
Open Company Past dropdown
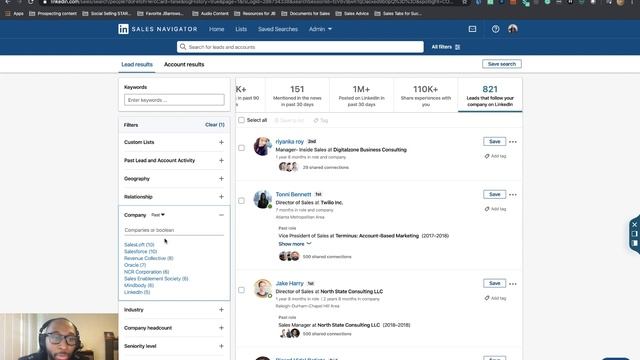158,215
